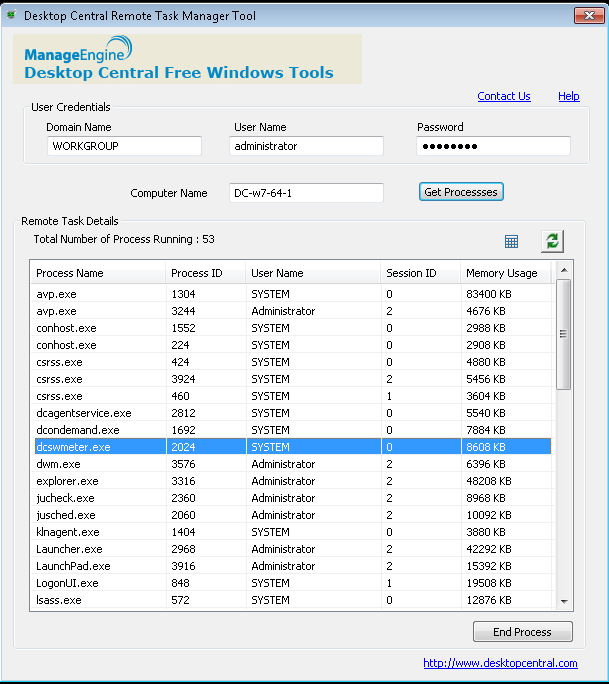609x684 pixels.
Task: Click the Get Processes button
Action: [x=461, y=192]
